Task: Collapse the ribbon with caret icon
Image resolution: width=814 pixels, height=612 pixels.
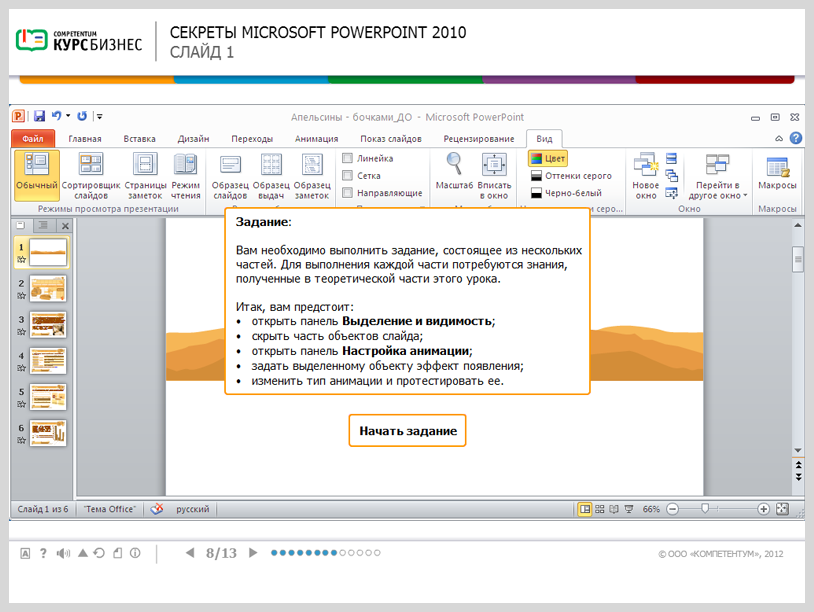Action: [779, 138]
